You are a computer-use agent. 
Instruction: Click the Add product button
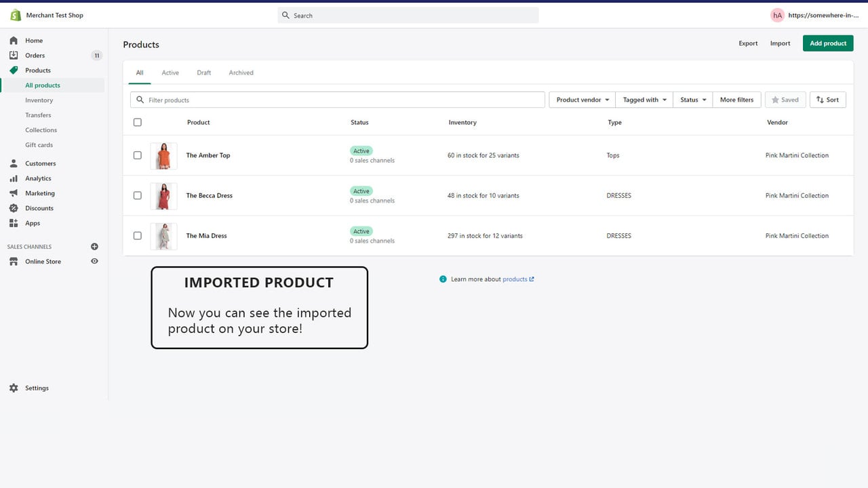pos(828,43)
